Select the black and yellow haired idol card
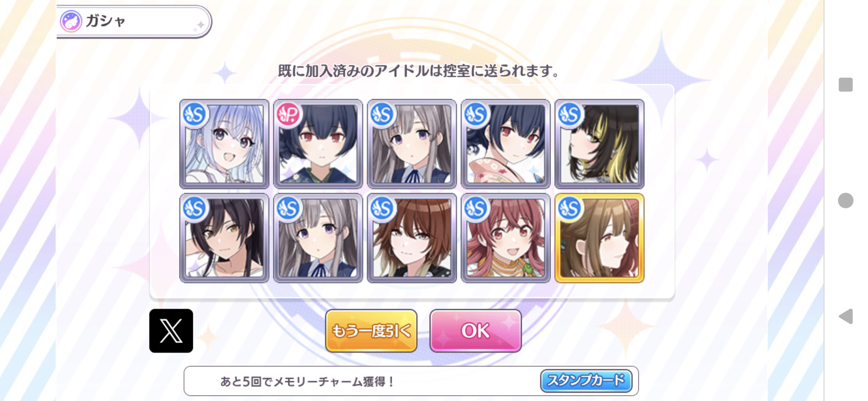 599,144
